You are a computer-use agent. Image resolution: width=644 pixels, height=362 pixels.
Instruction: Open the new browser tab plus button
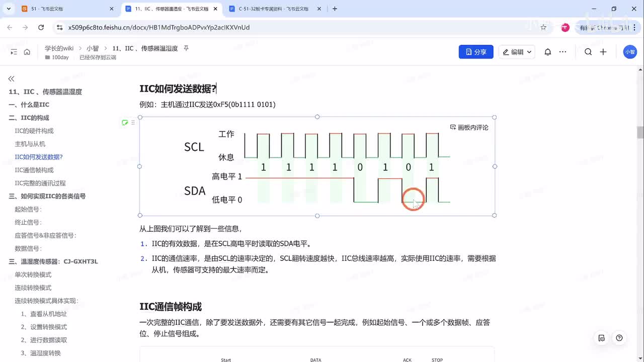(335, 9)
